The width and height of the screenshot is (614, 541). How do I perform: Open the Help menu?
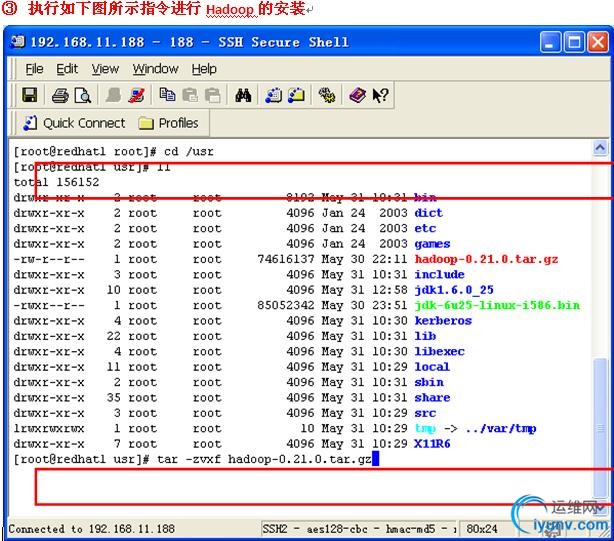coord(204,69)
